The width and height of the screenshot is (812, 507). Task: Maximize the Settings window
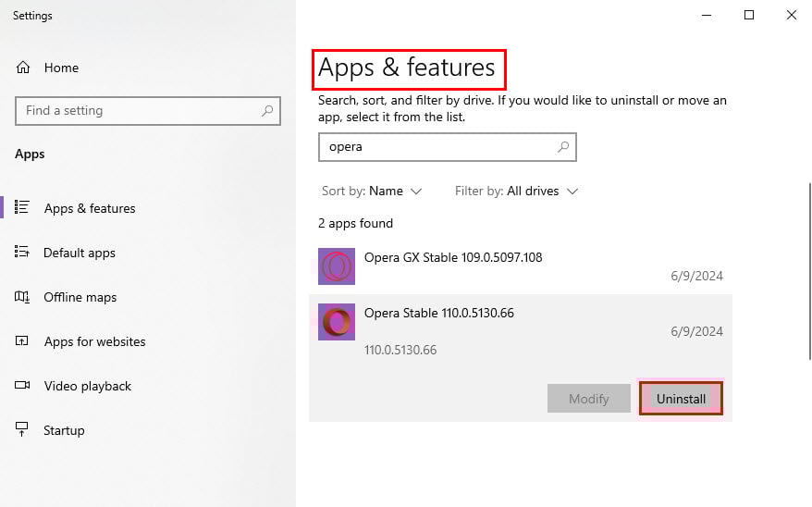point(749,15)
